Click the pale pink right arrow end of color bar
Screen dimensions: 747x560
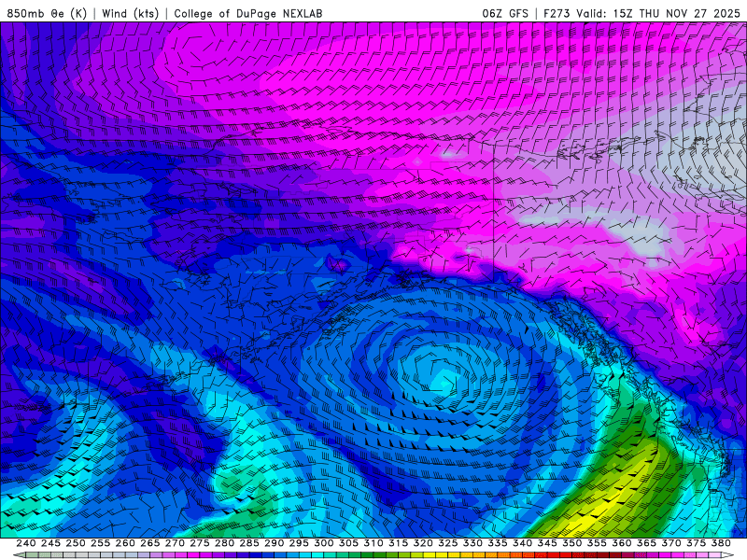point(728,554)
